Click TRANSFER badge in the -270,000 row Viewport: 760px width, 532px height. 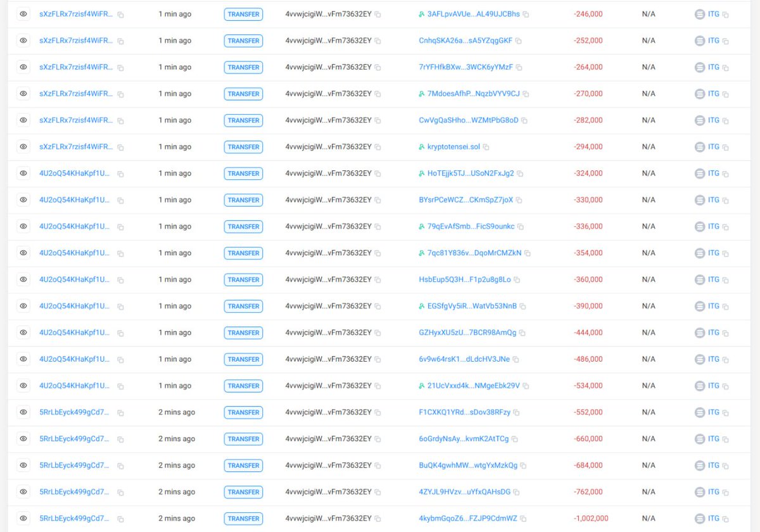pos(243,94)
